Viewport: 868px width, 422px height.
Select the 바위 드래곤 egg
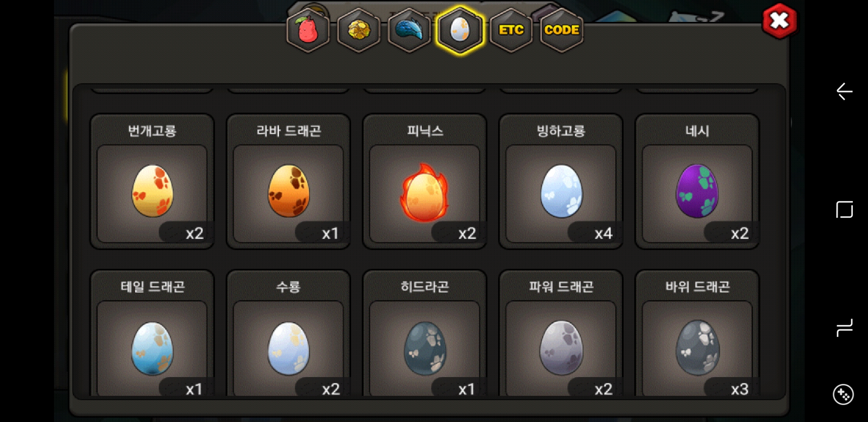coord(697,333)
